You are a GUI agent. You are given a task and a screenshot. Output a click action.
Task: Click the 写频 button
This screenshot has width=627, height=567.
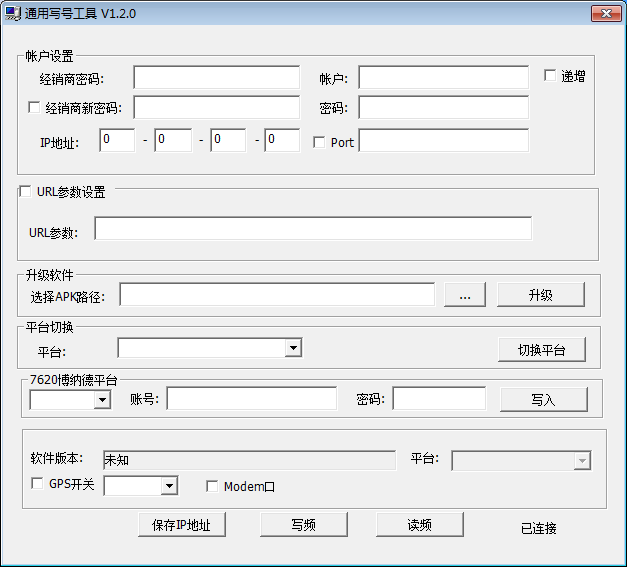(x=304, y=525)
